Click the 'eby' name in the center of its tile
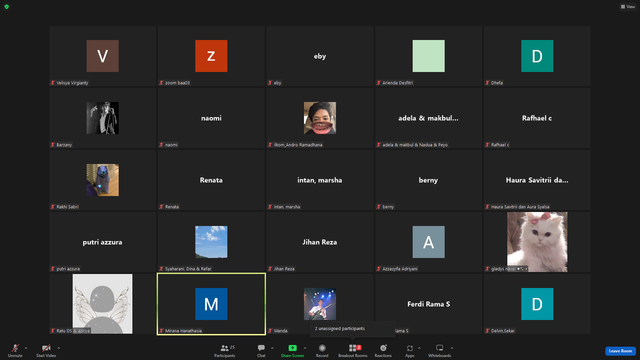Viewport: 640px width, 360px height. coord(320,56)
